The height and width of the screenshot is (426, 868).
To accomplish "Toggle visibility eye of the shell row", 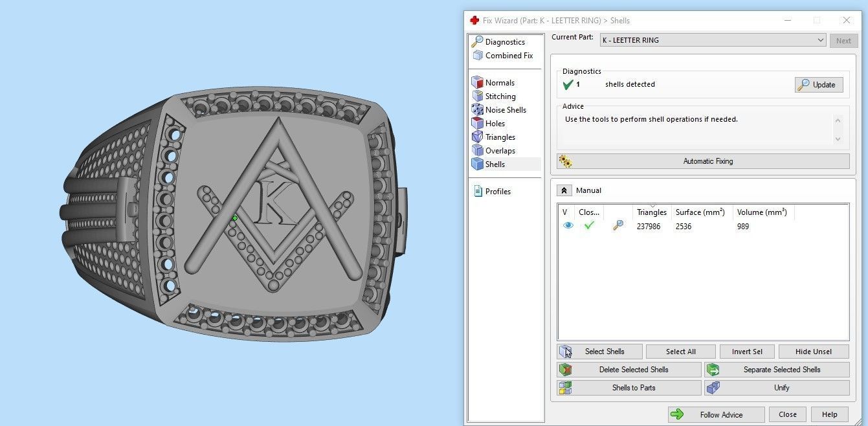I will pos(568,226).
